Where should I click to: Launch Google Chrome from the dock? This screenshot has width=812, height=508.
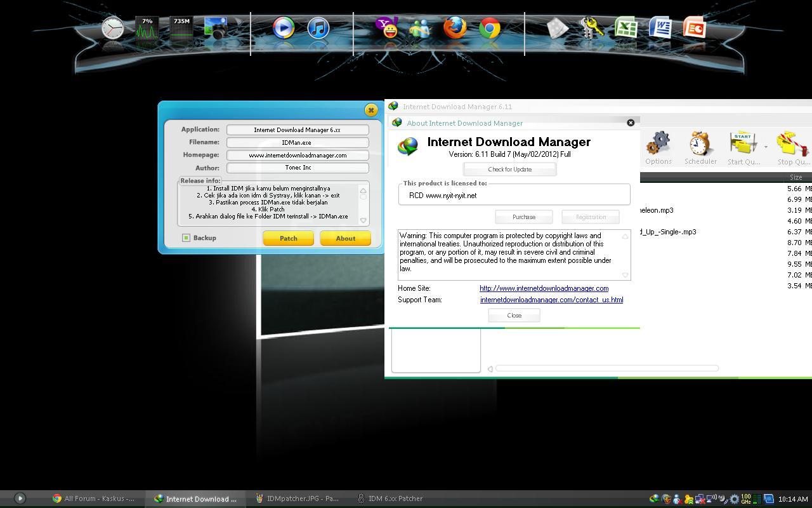(x=489, y=29)
